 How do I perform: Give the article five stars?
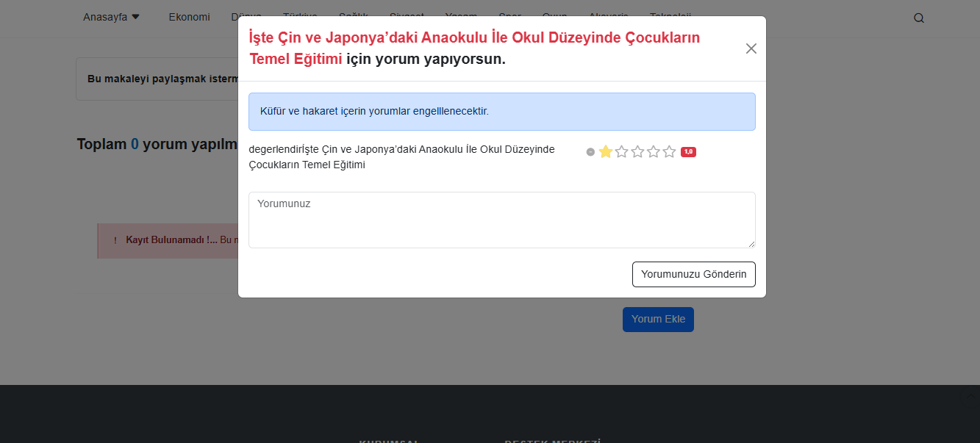tap(669, 152)
